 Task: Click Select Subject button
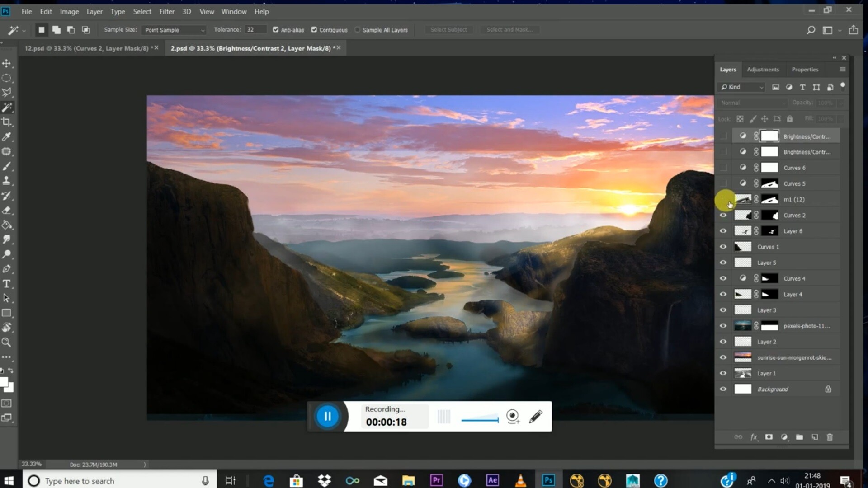(448, 30)
